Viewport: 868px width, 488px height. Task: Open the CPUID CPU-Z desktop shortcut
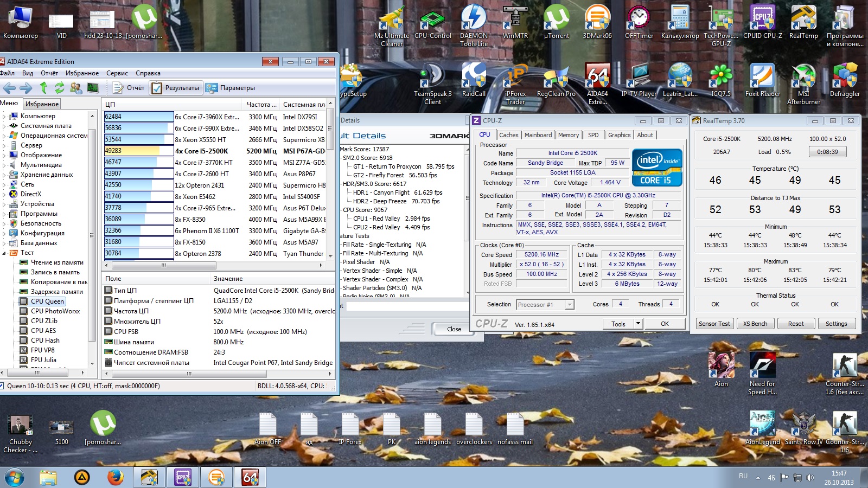(x=762, y=23)
